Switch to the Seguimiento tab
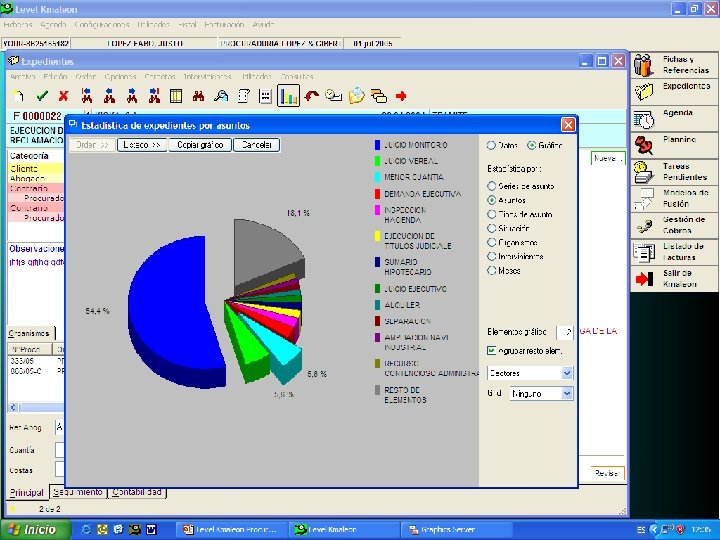The height and width of the screenshot is (540, 720). pyautogui.click(x=78, y=492)
